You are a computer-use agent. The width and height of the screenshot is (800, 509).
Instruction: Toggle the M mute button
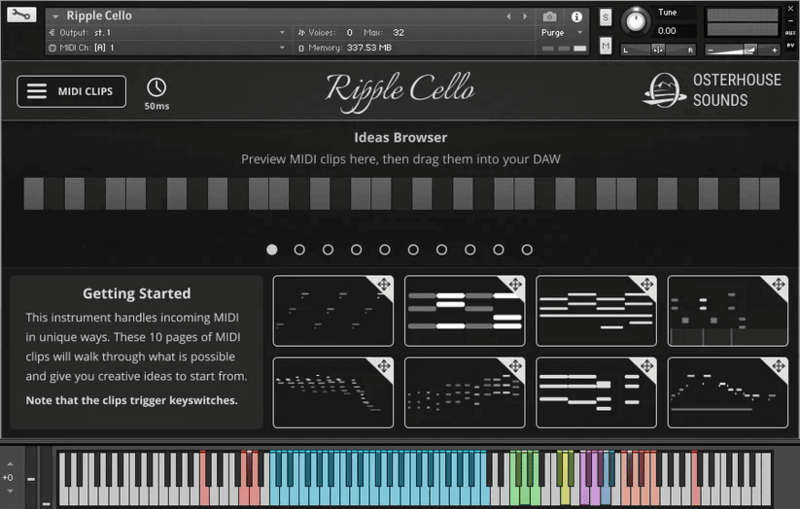(605, 46)
